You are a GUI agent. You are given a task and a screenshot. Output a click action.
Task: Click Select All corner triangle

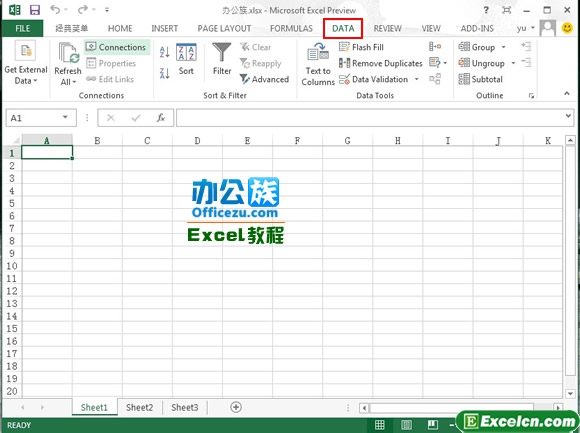coord(16,141)
